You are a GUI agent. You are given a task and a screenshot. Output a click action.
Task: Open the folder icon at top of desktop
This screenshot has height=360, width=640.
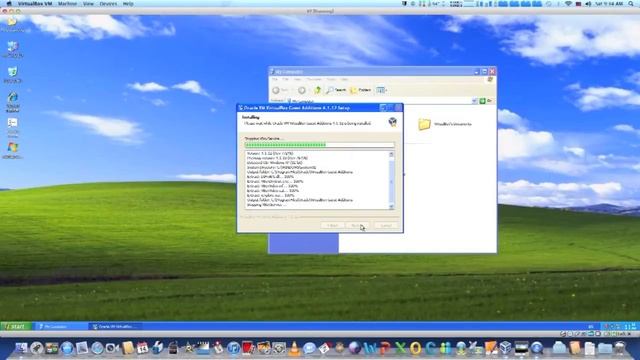click(x=12, y=21)
